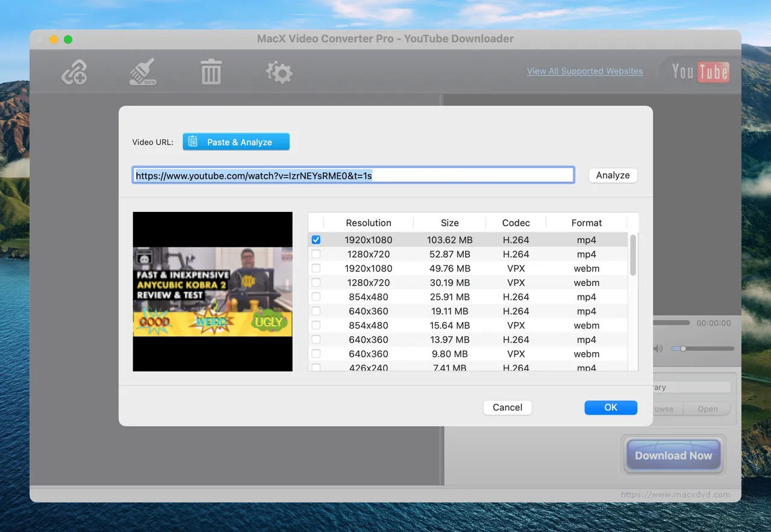Click the Paste & Analyze button

[x=236, y=142]
